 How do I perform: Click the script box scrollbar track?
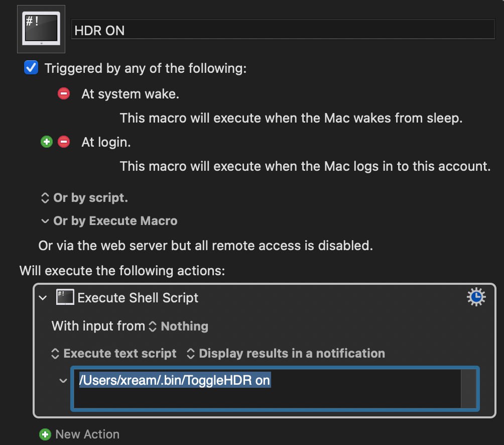pyautogui.click(x=468, y=389)
